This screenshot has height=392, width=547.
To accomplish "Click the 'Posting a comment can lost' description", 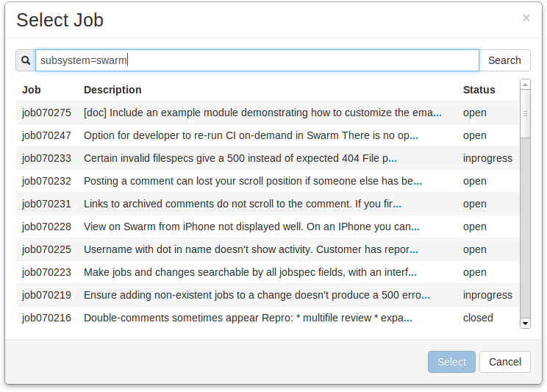I will pos(253,181).
